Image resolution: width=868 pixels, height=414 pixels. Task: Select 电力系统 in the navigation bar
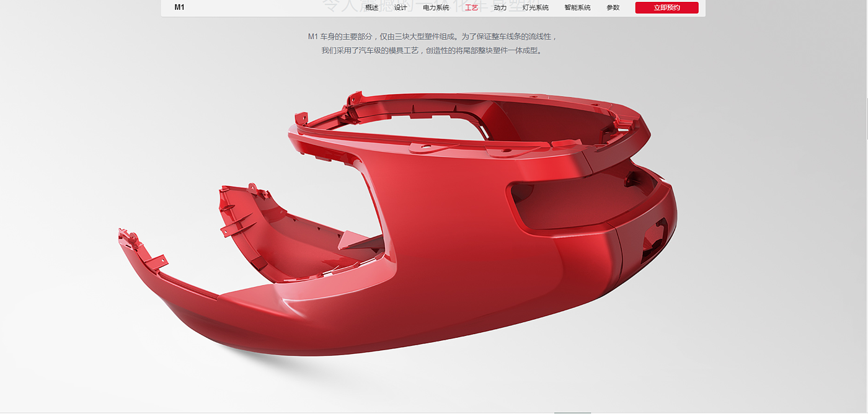[436, 7]
